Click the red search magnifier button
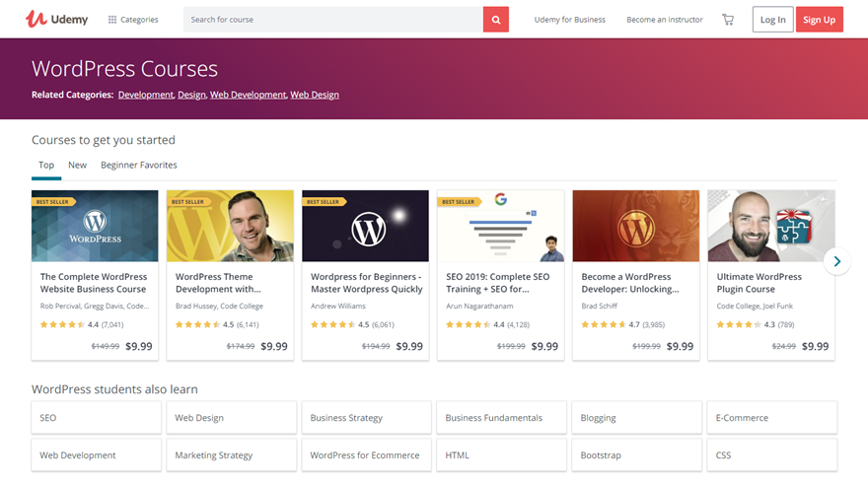The width and height of the screenshot is (868, 483). pos(496,20)
